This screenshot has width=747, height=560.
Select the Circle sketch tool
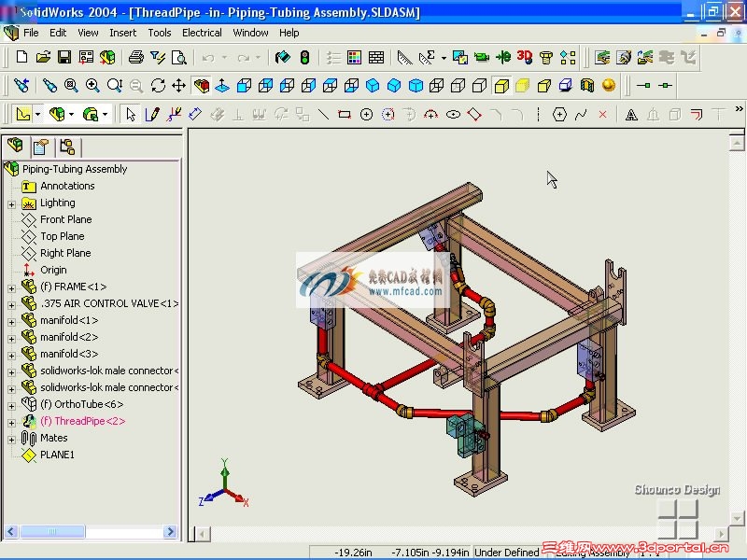point(366,114)
